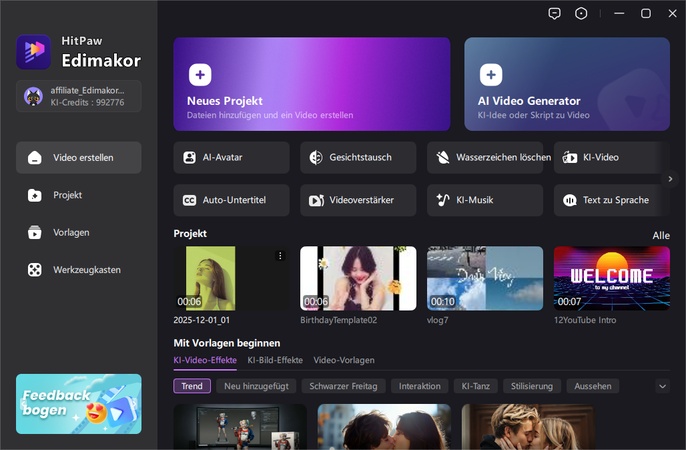This screenshot has height=450, width=686.
Task: Open the 12YouTube Intro project thumbnail
Action: 611,277
